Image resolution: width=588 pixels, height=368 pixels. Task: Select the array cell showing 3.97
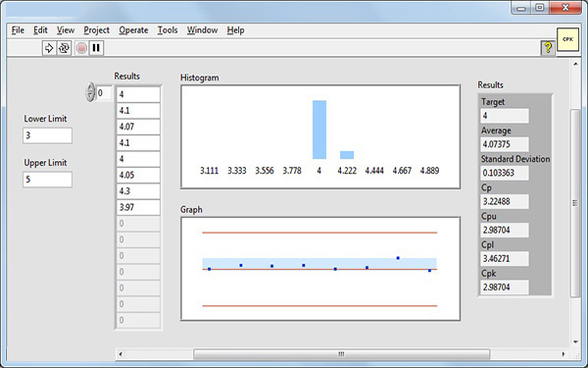click(138, 207)
